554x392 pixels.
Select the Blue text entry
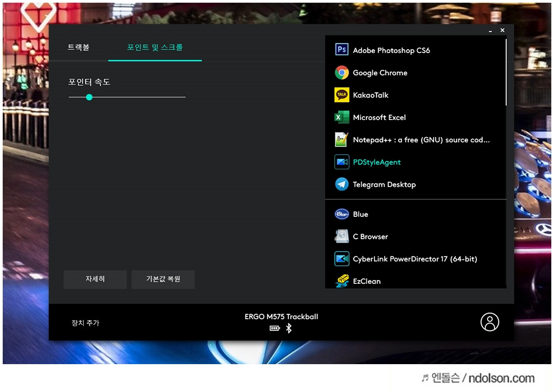click(361, 214)
